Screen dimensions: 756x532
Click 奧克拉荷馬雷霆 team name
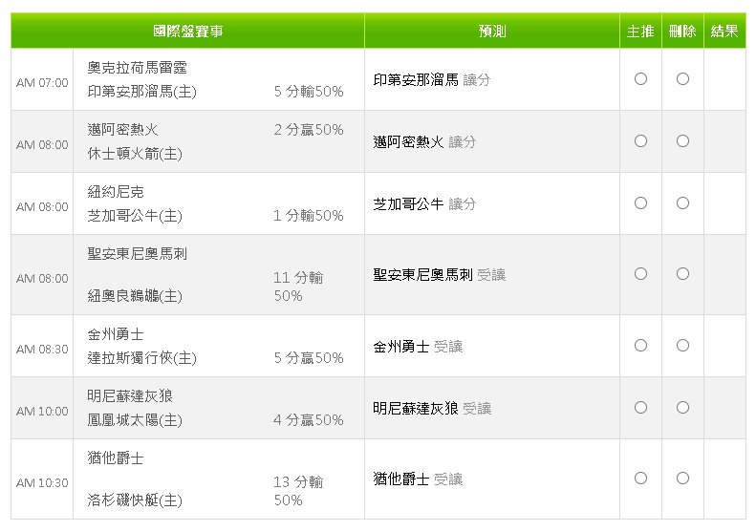137,68
